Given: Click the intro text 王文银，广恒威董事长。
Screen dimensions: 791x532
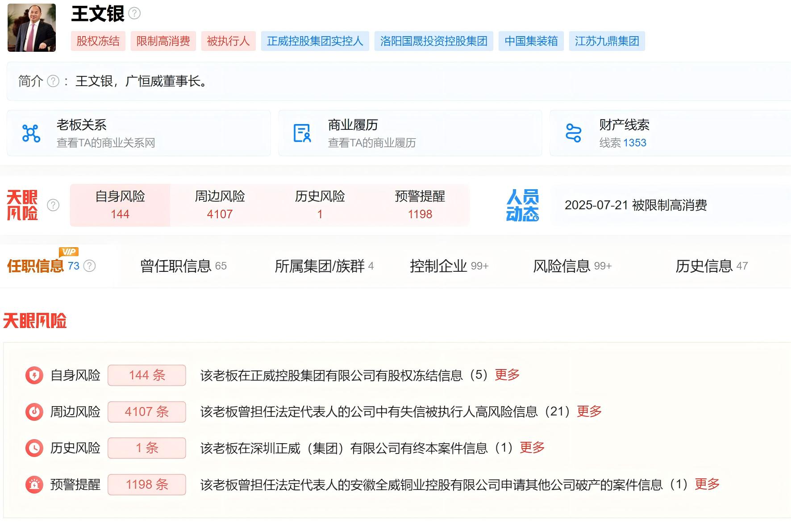Looking at the screenshot, I should pos(142,81).
